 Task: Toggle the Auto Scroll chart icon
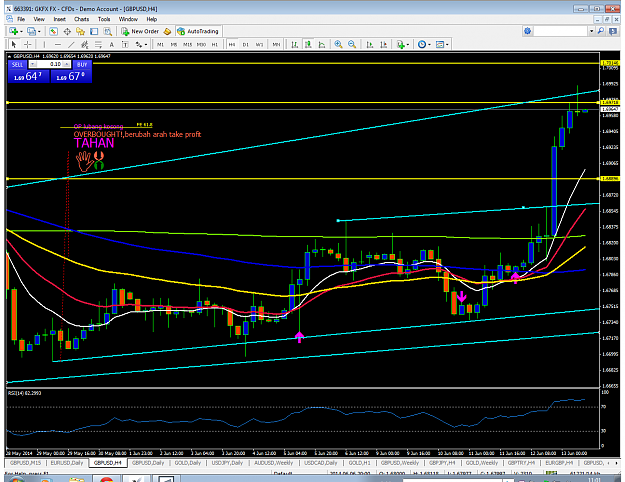(x=369, y=45)
